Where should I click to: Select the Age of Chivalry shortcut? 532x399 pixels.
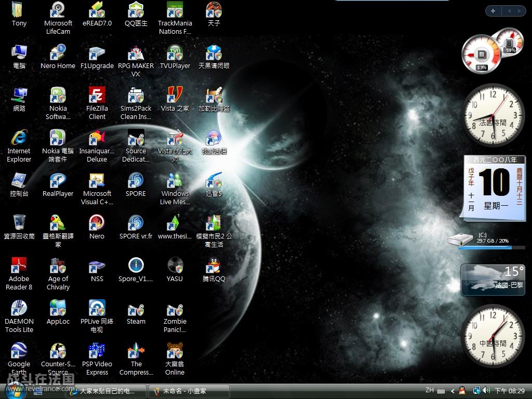click(58, 265)
